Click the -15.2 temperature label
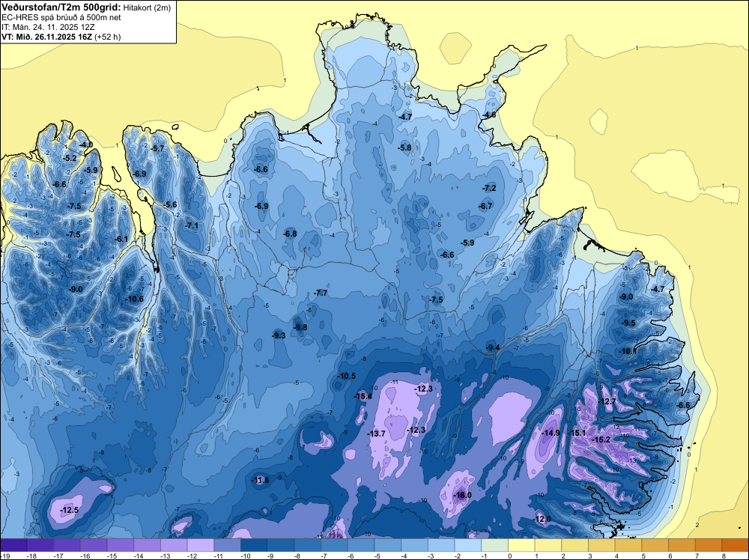This screenshot has width=749, height=560. coord(601,439)
